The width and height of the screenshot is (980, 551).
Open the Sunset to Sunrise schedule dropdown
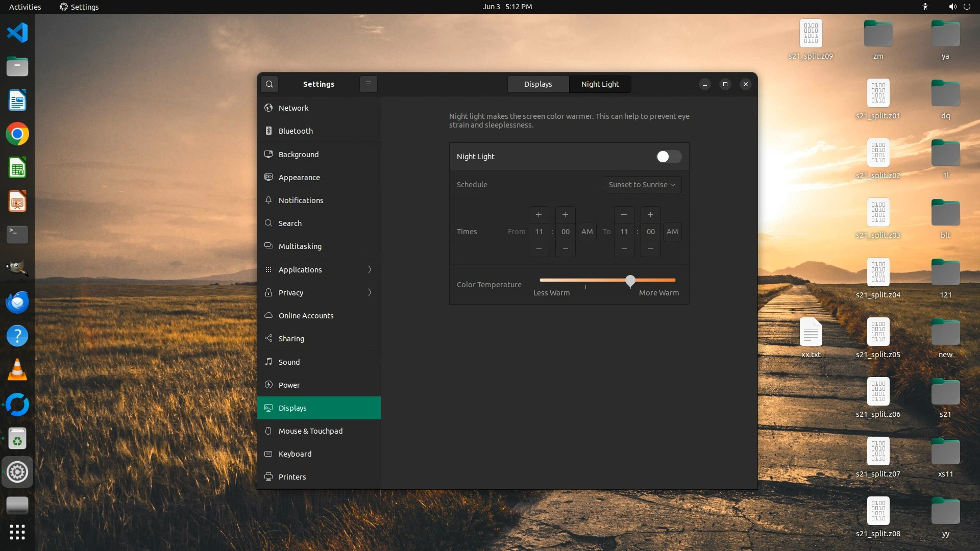coord(642,185)
